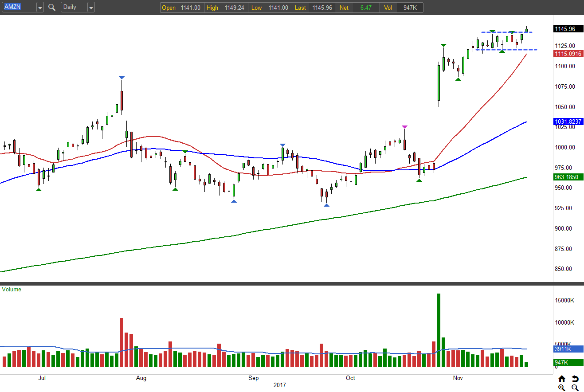Click the 1025.00 price axis label
The image size is (584, 392).
click(x=565, y=127)
